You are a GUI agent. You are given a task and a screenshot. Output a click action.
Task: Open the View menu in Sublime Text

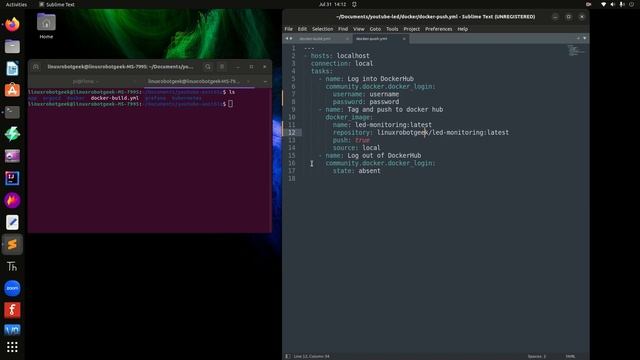tap(359, 29)
